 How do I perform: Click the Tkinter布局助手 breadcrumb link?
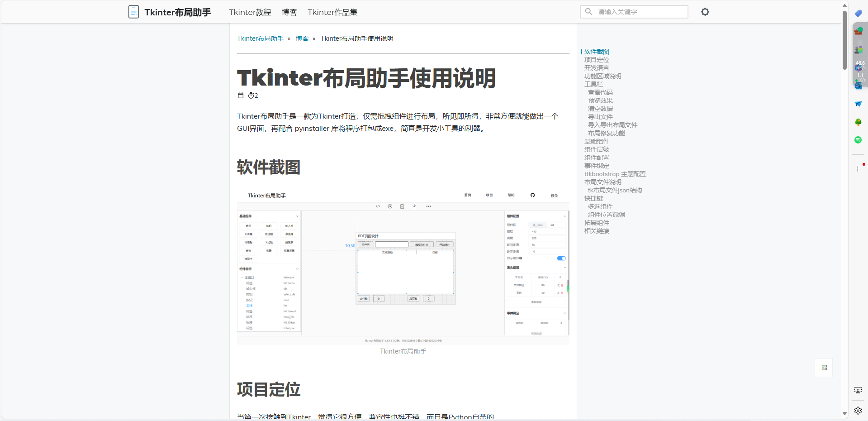click(x=261, y=38)
